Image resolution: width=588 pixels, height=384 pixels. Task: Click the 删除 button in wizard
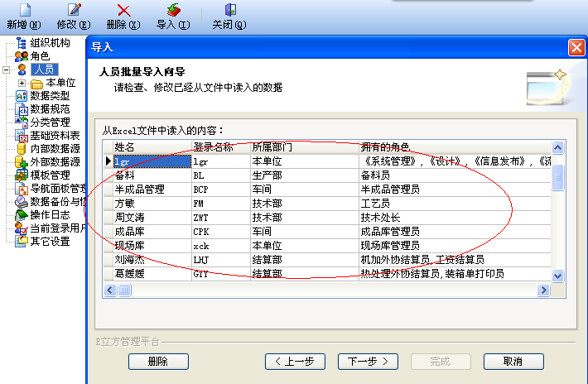point(158,362)
